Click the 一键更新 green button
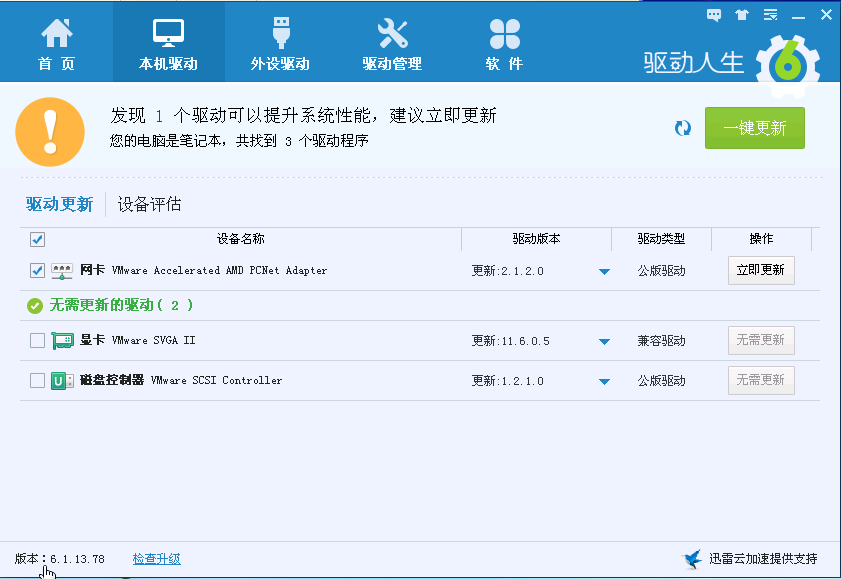Screen dimensions: 841x579 pos(755,128)
